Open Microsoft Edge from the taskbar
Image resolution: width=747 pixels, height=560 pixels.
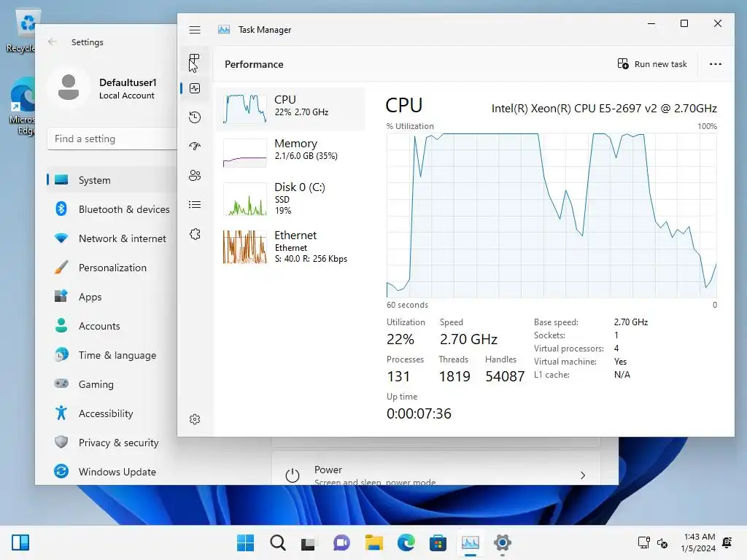pos(406,542)
